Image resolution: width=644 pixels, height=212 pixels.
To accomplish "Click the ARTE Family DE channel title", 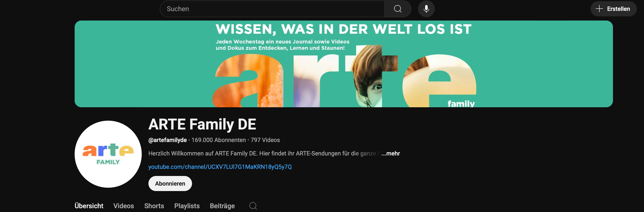I will point(202,124).
